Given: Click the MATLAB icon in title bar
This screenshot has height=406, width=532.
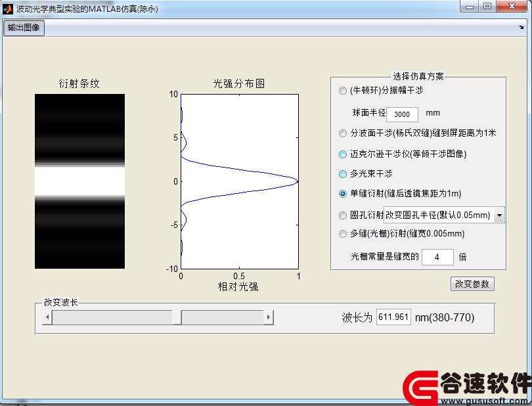Looking at the screenshot, I should point(7,9).
